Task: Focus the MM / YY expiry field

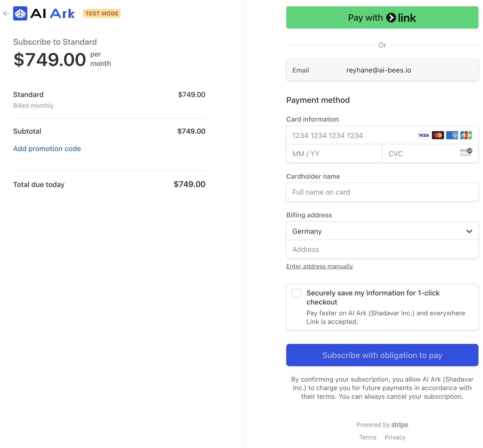Action: tap(334, 154)
